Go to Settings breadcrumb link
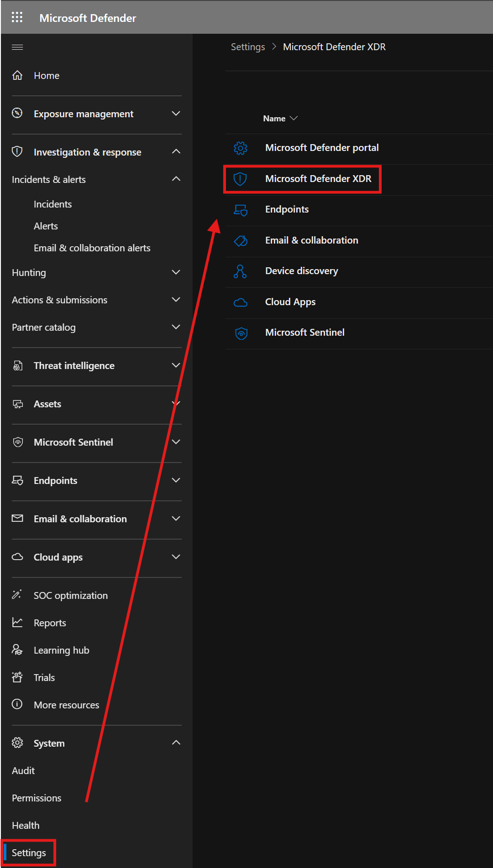This screenshot has height=868, width=493. coord(248,47)
